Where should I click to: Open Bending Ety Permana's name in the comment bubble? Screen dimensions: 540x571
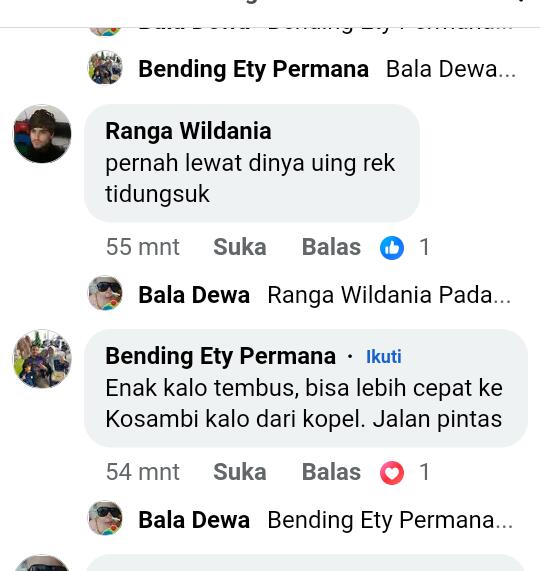[x=220, y=356]
